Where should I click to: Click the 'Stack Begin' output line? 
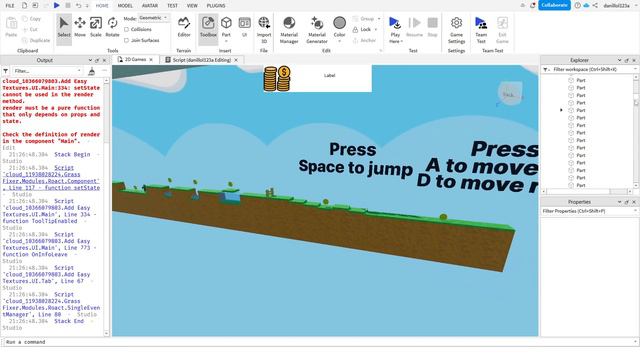[x=72, y=155]
